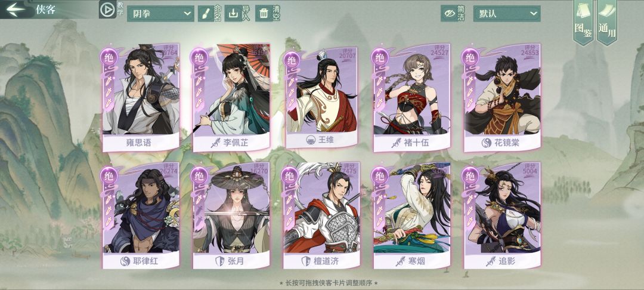This screenshot has height=290, width=644.
Task: Click the brush 命名 rename icon
Action: [x=205, y=14]
